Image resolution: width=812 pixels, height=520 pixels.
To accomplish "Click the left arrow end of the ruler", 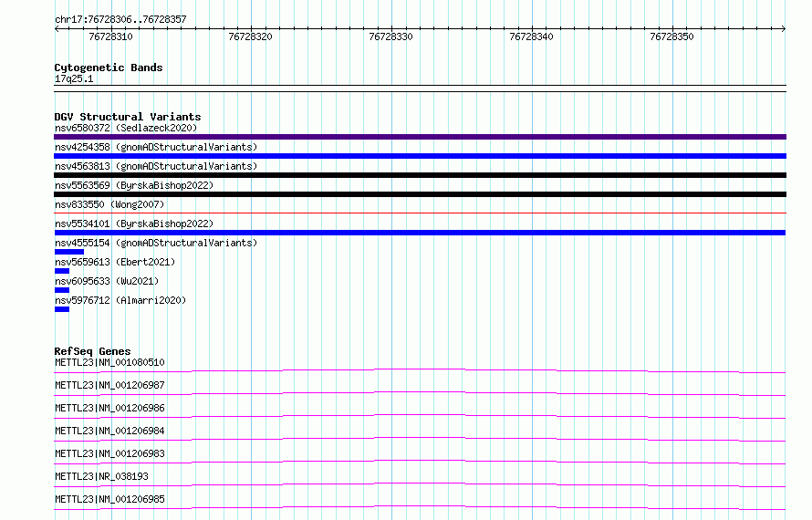I will point(57,28).
